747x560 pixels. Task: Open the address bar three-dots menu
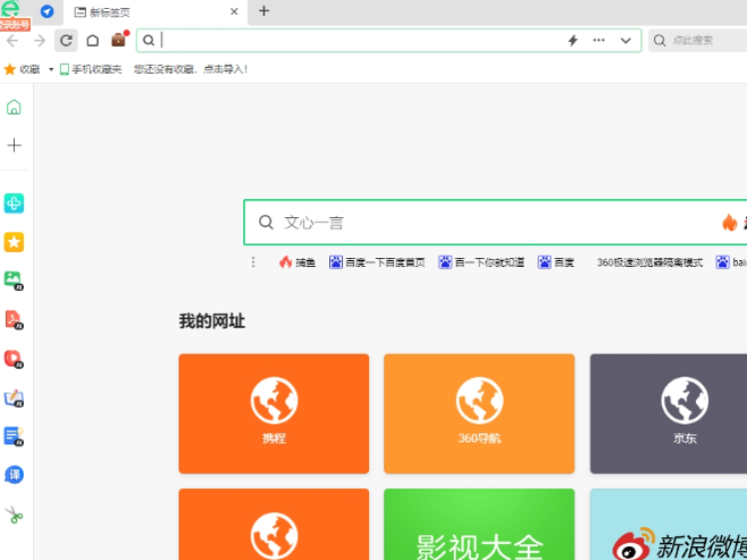click(598, 41)
